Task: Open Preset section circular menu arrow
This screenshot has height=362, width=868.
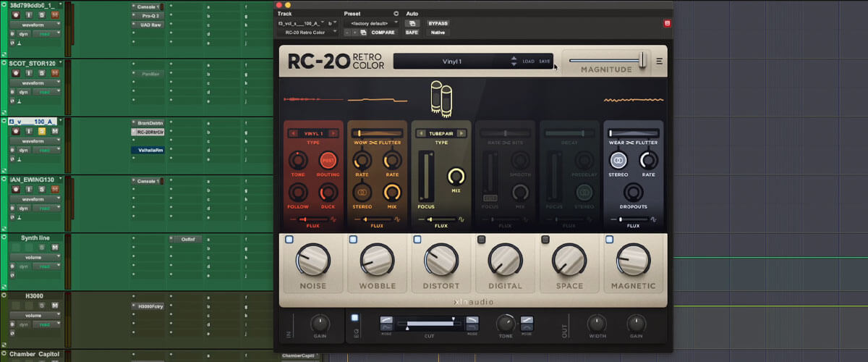Action: [396, 13]
